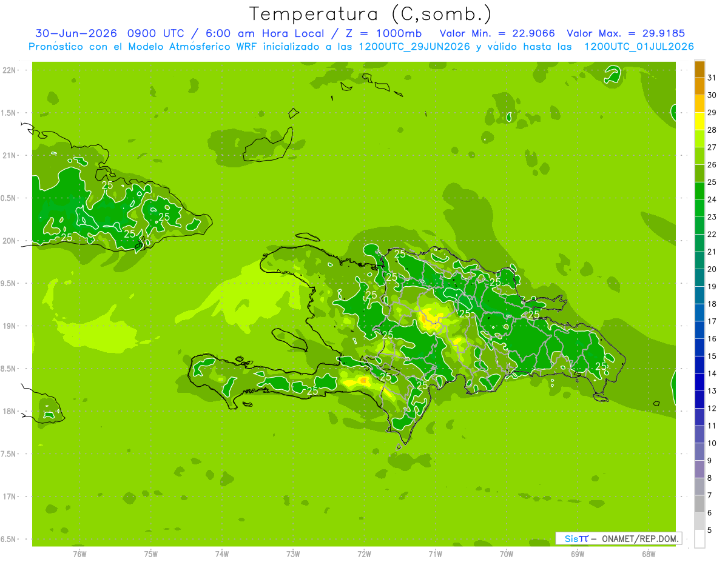Click the white legend swatch below 5
Screen dimensions: 728x562
click(x=699, y=539)
